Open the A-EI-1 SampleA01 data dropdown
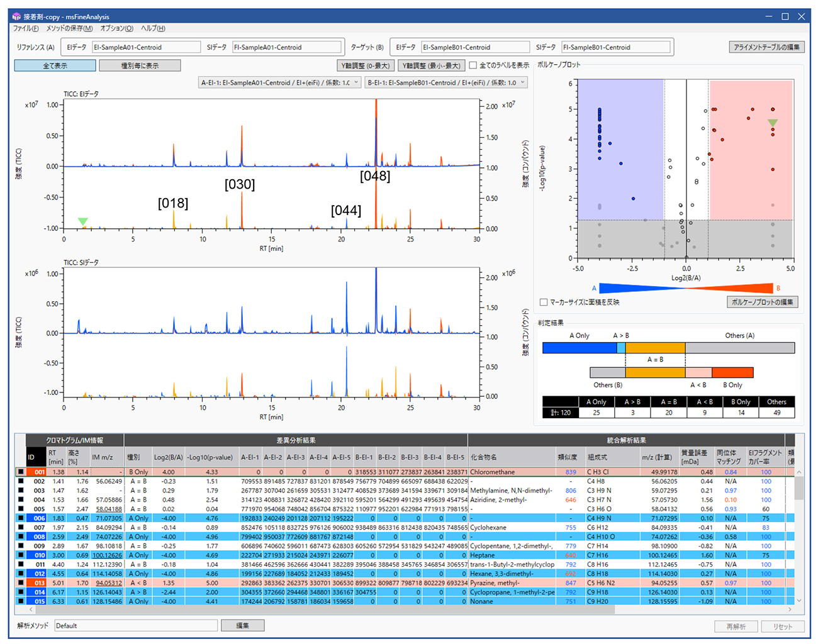Screen dimensions: 818x644 279,82
